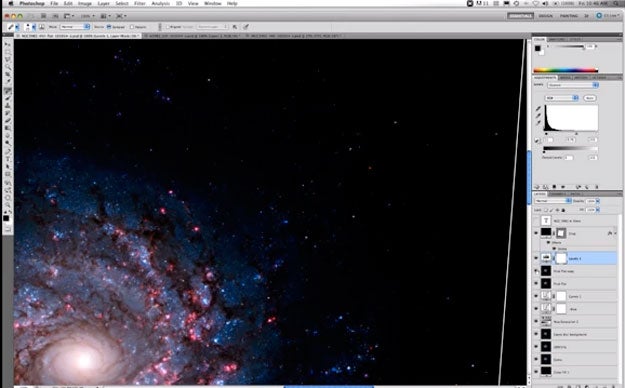
Task: Click the color spectrum ramp
Action: point(566,70)
